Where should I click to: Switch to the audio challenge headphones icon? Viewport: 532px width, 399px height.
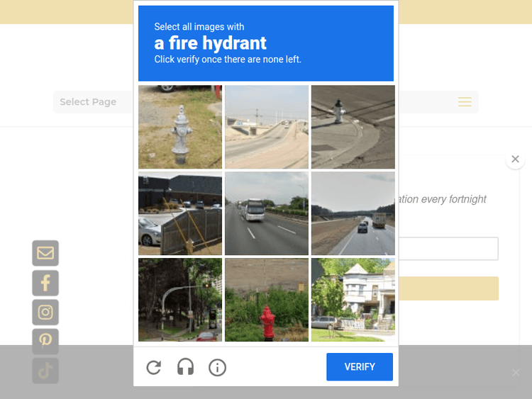coord(185,367)
